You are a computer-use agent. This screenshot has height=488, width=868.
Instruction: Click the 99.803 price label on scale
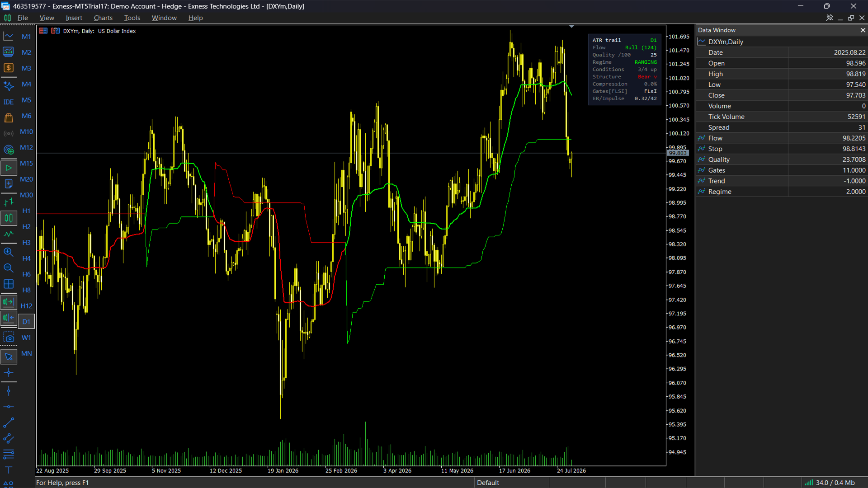[678, 153]
